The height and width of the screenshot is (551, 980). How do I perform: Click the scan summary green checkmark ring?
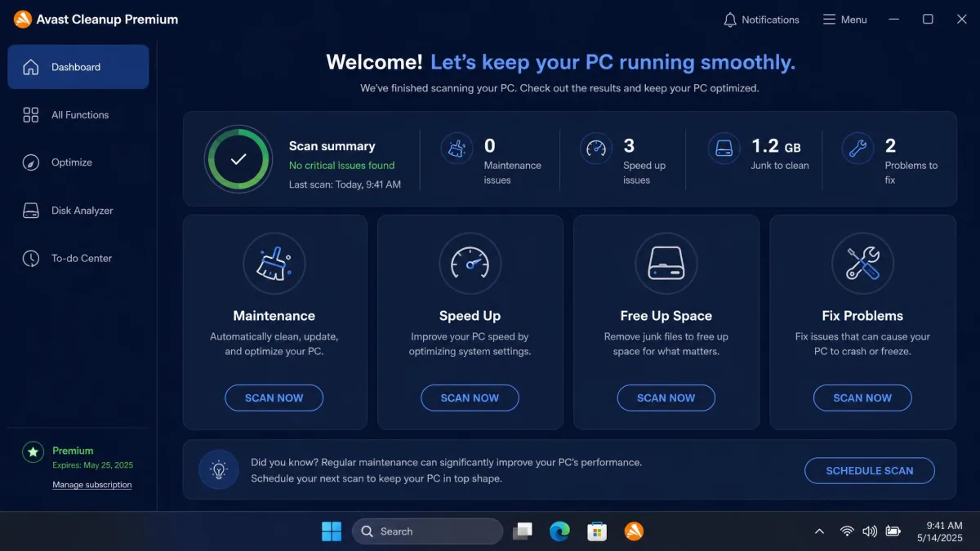tap(238, 159)
